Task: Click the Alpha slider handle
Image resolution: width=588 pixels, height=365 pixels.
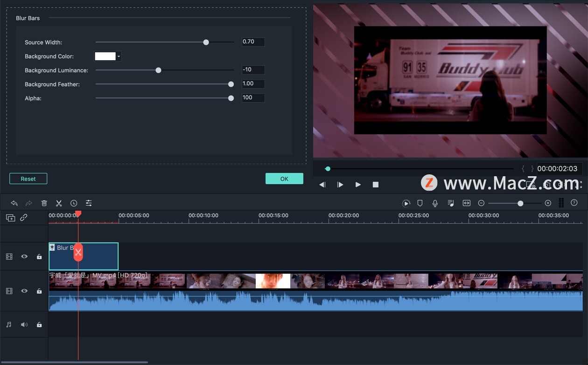Action: point(231,98)
